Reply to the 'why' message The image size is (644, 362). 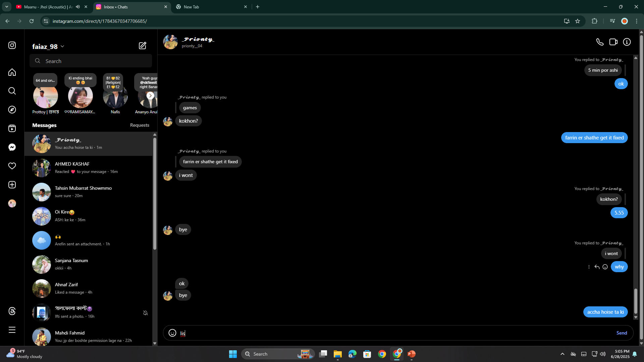click(x=597, y=267)
